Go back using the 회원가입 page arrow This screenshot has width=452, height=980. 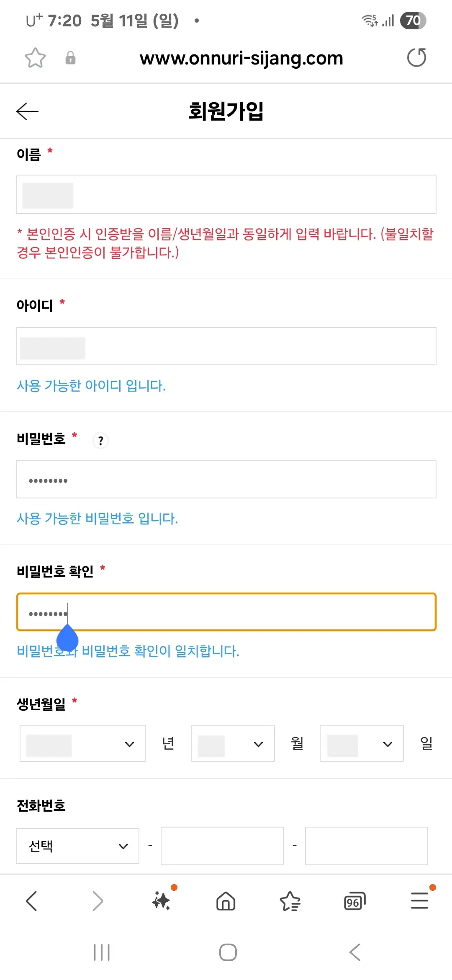tap(27, 111)
